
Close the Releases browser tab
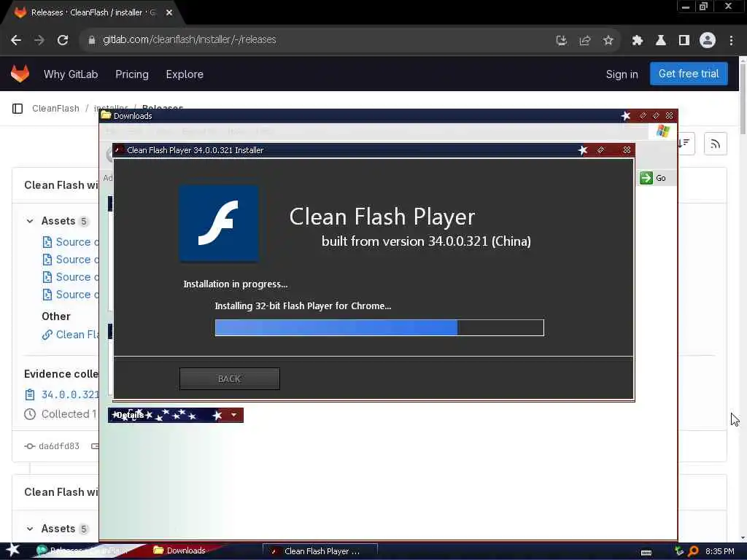(169, 12)
